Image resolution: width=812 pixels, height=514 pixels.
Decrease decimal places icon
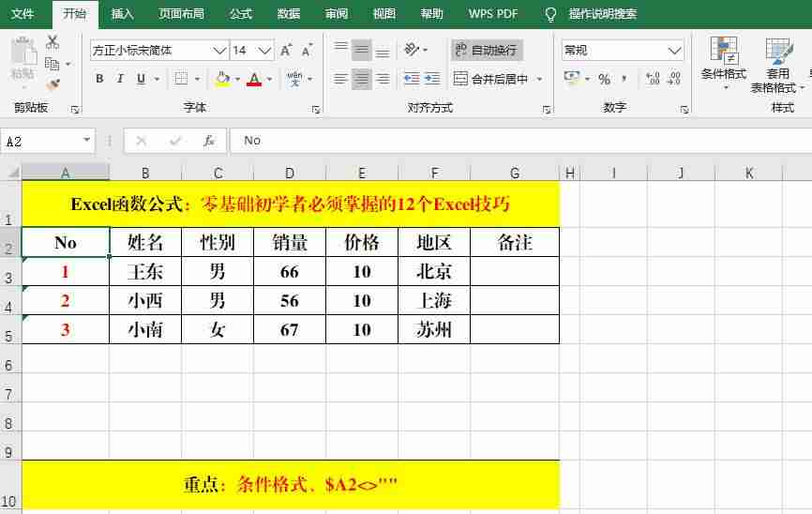pyautogui.click(x=674, y=79)
